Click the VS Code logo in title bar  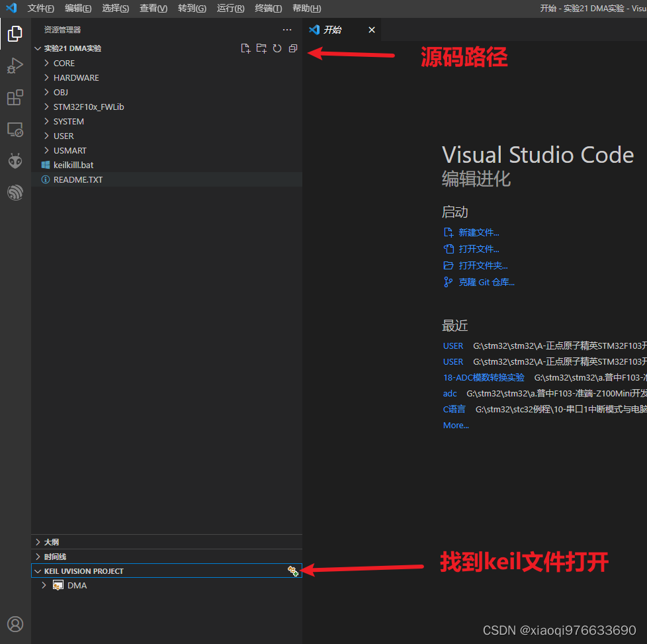point(11,8)
